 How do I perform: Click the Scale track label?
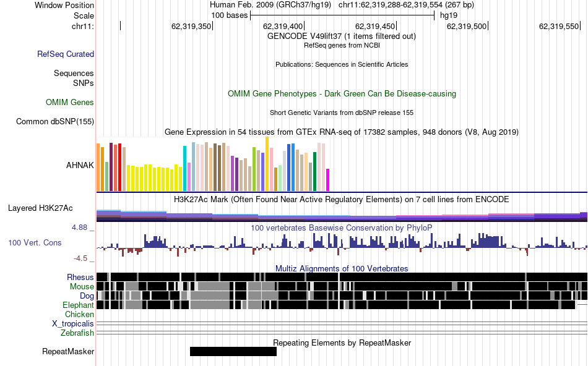point(84,15)
